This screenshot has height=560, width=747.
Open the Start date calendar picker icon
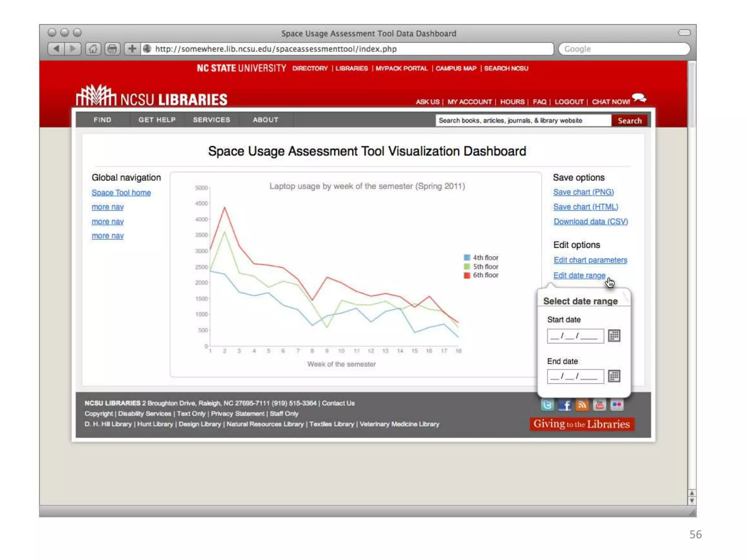pos(614,335)
